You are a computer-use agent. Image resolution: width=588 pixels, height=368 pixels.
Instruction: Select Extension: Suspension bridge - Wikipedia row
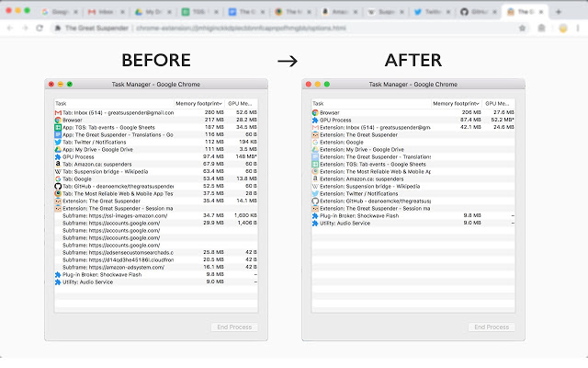413,186
